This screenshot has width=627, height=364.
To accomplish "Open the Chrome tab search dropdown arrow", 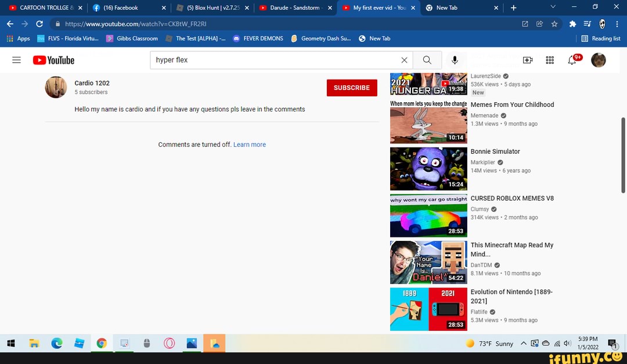I will [552, 8].
